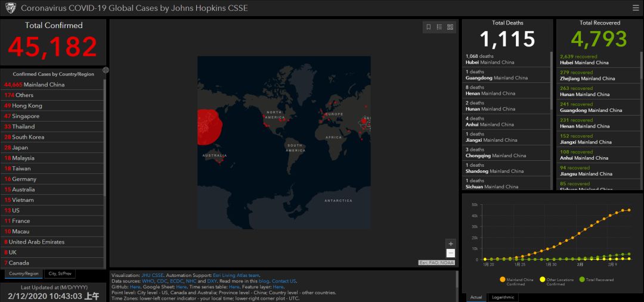Click Hunan 263 recovered entry
Viewport: 644px width, 302px height.
pos(598,91)
